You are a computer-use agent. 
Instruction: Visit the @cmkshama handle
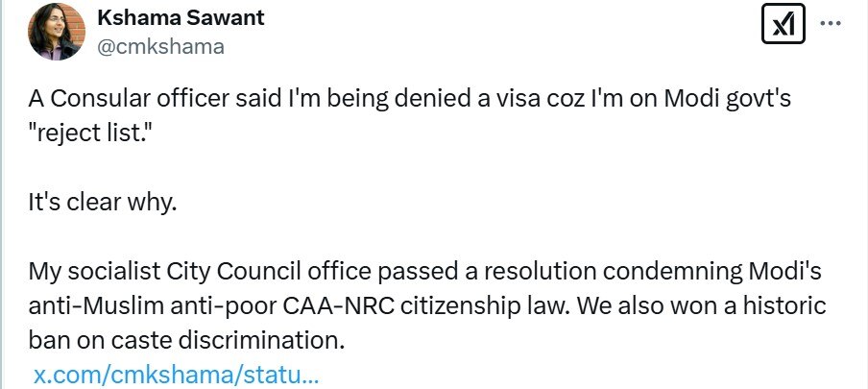[160, 47]
